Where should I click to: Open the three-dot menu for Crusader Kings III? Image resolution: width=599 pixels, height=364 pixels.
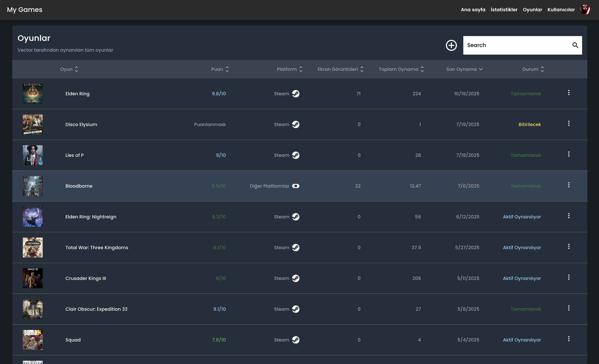click(x=569, y=277)
